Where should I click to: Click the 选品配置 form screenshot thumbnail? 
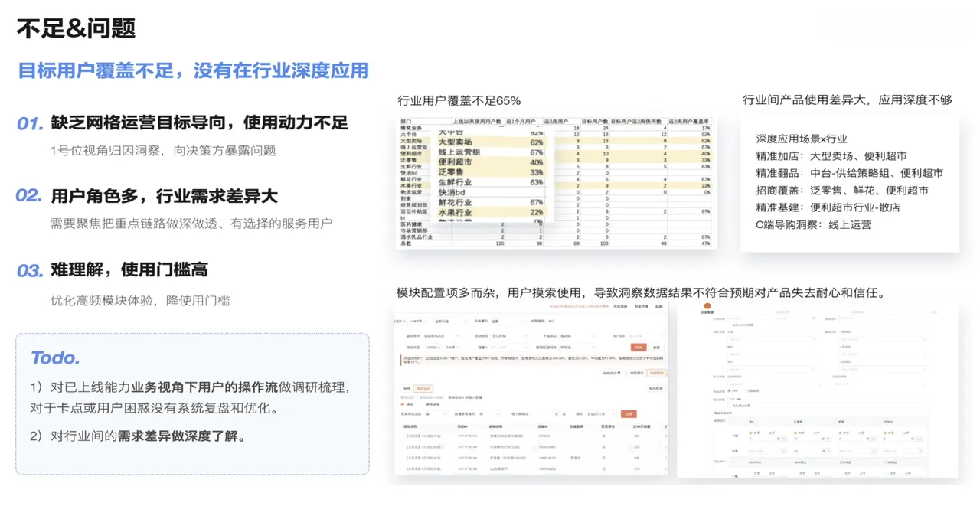click(x=817, y=388)
